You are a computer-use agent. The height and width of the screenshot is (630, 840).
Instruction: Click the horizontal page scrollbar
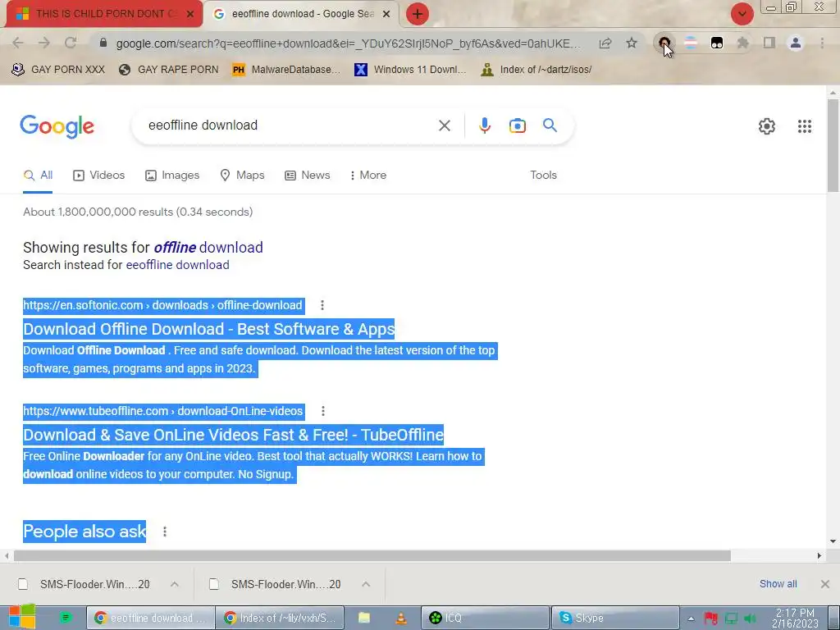click(372, 555)
